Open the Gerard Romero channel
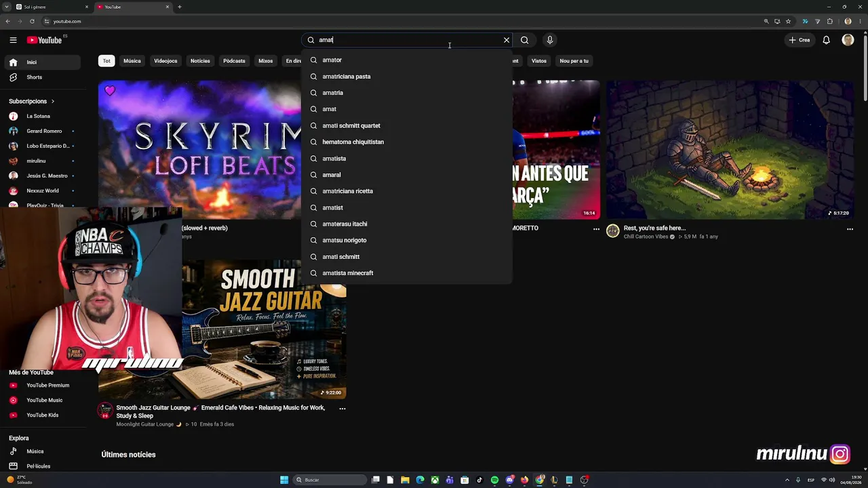The width and height of the screenshot is (868, 488). pos(43,131)
